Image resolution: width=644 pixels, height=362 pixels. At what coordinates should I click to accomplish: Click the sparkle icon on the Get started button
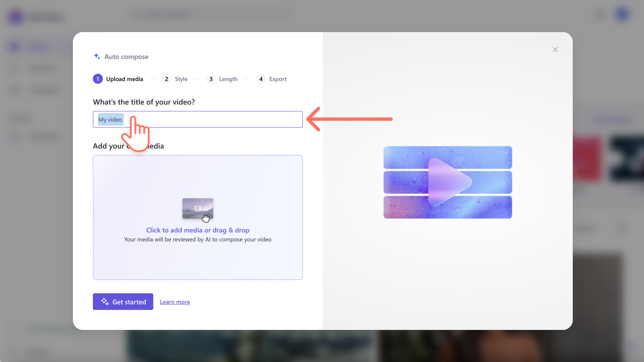pos(104,301)
